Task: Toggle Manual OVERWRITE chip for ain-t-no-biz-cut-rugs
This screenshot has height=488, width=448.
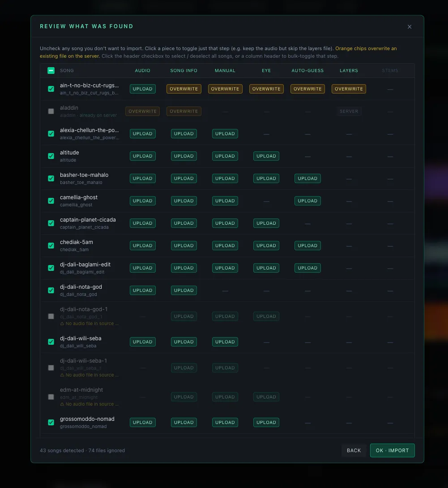Action: pyautogui.click(x=225, y=89)
